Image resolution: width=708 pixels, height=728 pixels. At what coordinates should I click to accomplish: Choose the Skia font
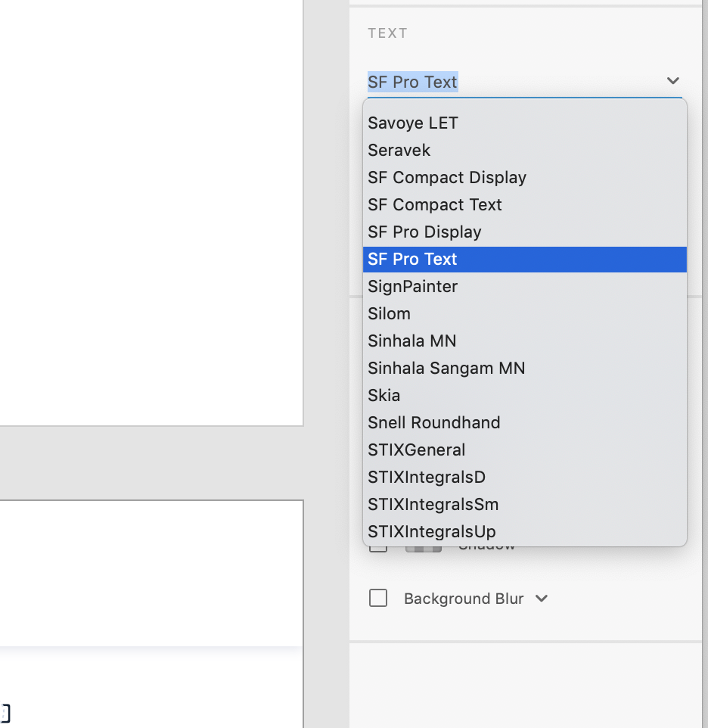click(x=384, y=395)
